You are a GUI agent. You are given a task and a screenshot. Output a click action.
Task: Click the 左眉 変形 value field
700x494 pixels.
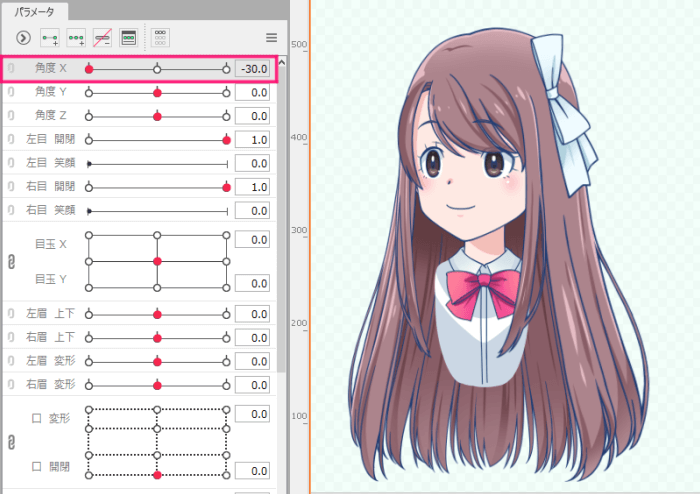click(253, 362)
